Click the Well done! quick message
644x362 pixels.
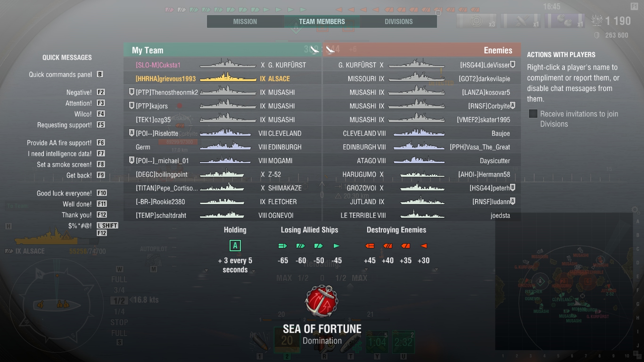pos(77,204)
